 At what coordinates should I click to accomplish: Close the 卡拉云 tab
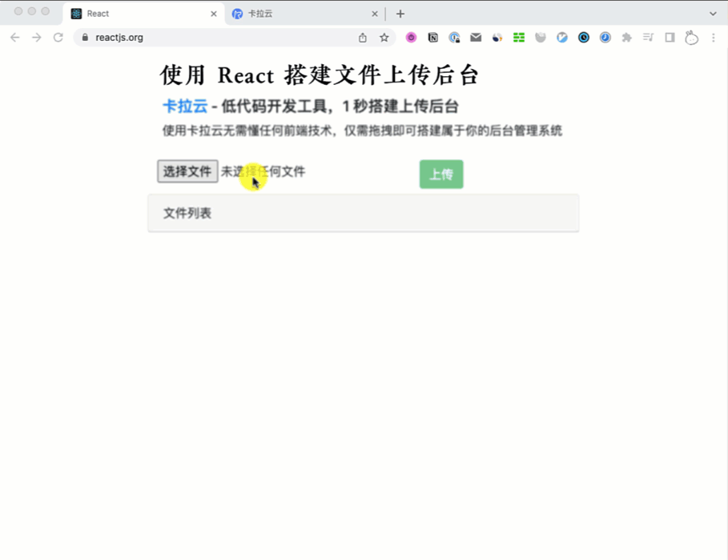pyautogui.click(x=375, y=14)
